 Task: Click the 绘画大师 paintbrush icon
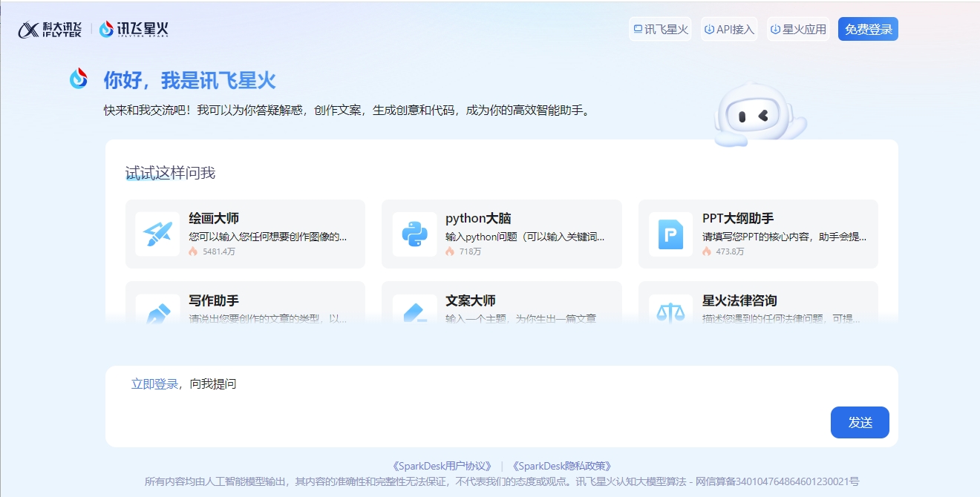coord(157,234)
